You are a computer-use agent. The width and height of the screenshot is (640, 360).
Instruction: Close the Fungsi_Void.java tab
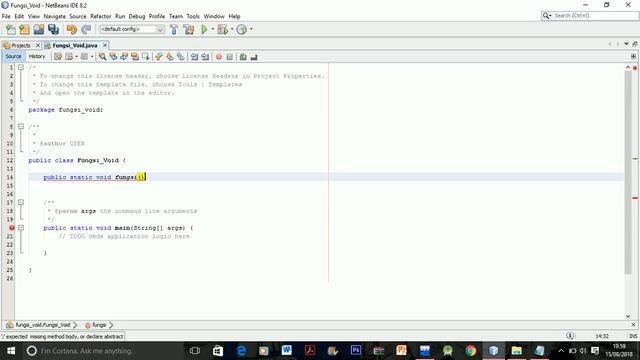click(x=105, y=45)
